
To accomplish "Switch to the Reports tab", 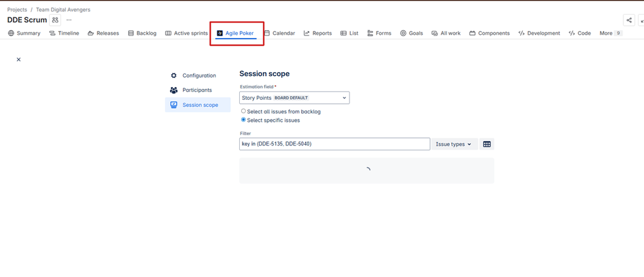I will tap(317, 33).
